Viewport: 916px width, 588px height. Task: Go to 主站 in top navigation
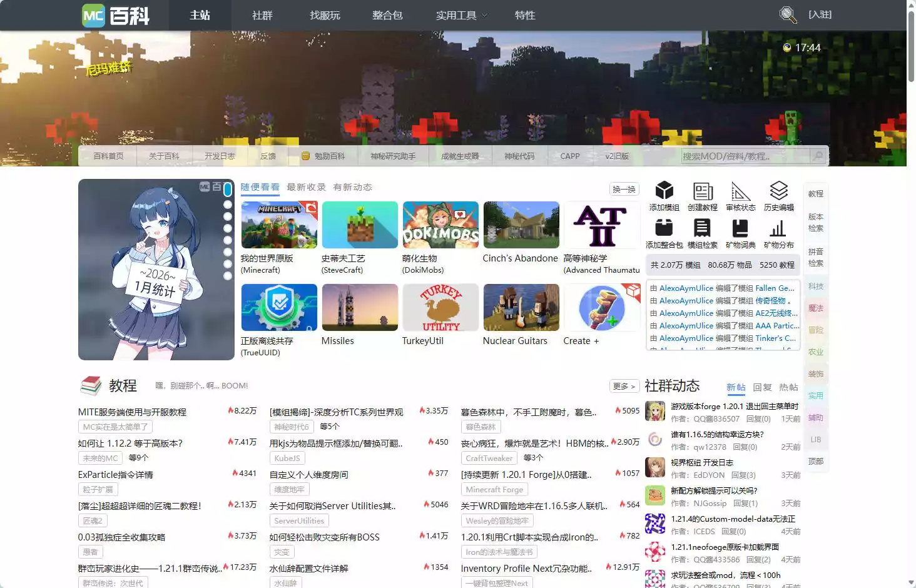pyautogui.click(x=200, y=15)
